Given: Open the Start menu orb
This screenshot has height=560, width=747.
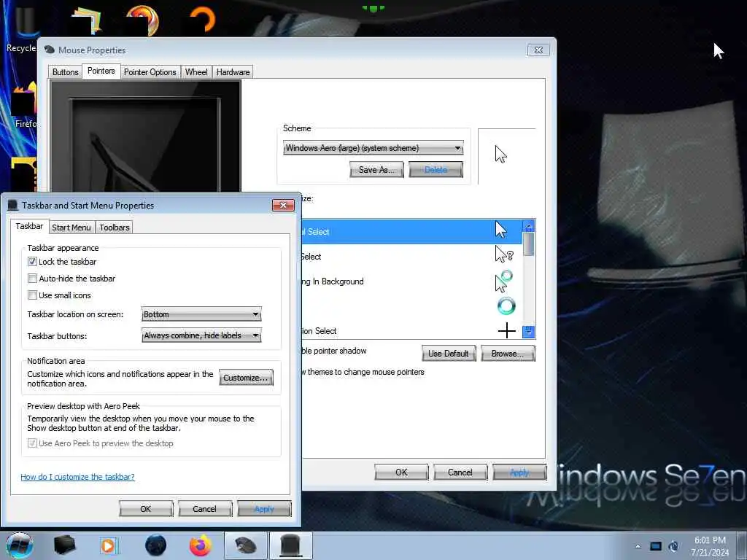Looking at the screenshot, I should tap(20, 545).
